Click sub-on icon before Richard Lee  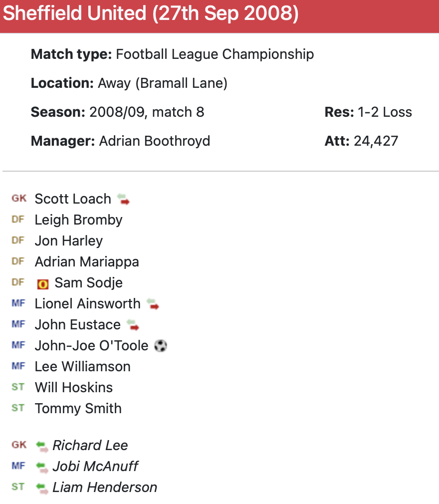click(x=42, y=446)
